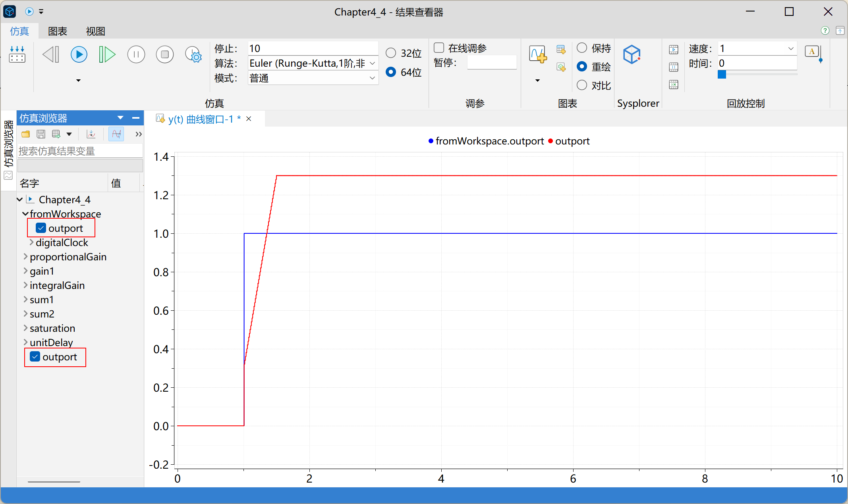Select the 对比 radio option
Screen dimensions: 848x504
(x=582, y=85)
